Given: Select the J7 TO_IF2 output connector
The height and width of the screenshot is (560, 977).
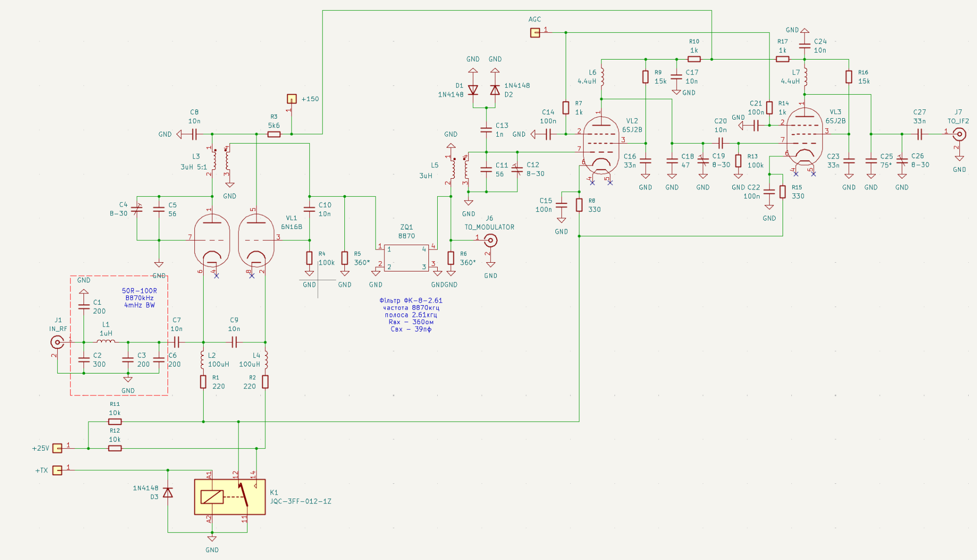Looking at the screenshot, I should click(959, 134).
